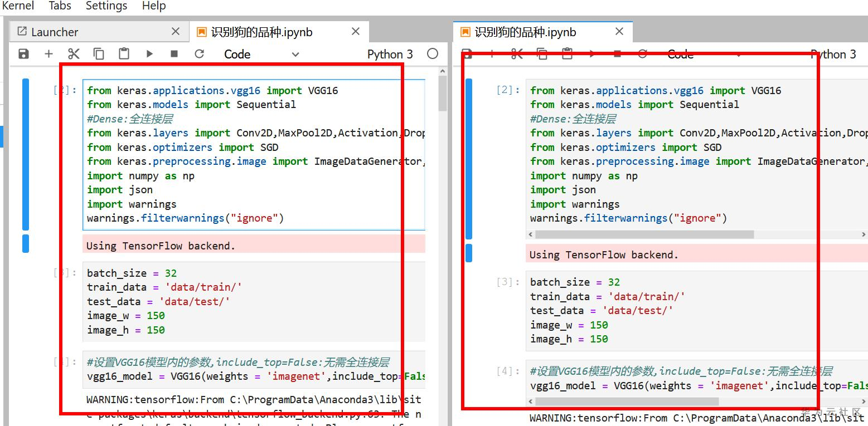Open the Tabs menu

60,6
